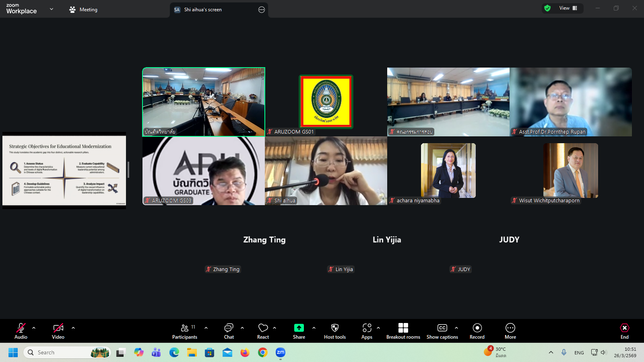Open Breakout rooms
Viewport: 644px width, 362px height.
pos(403,331)
